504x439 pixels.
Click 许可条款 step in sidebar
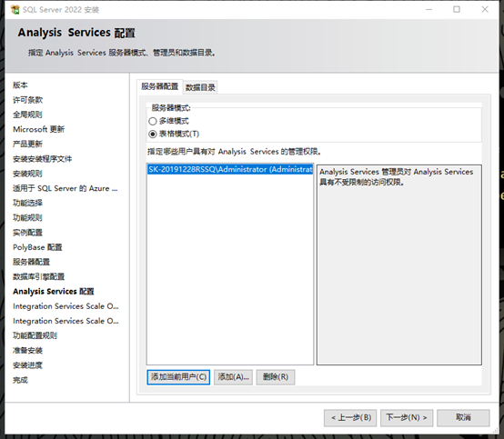tap(27, 100)
